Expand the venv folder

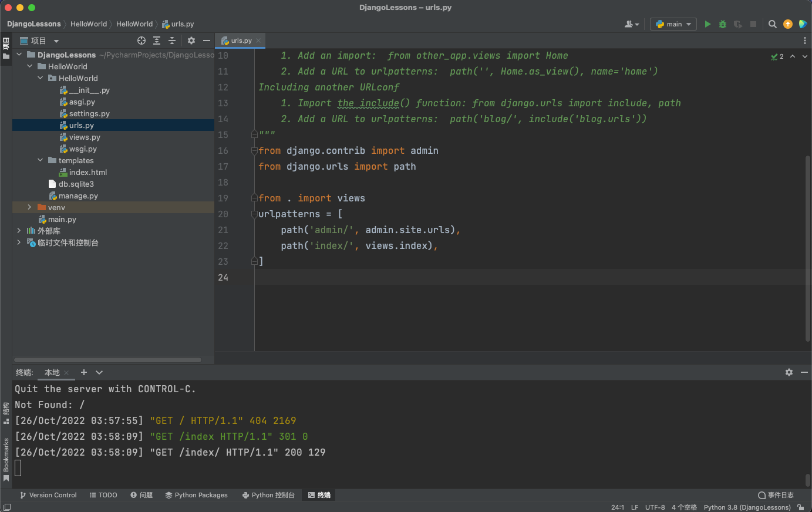[x=30, y=207]
